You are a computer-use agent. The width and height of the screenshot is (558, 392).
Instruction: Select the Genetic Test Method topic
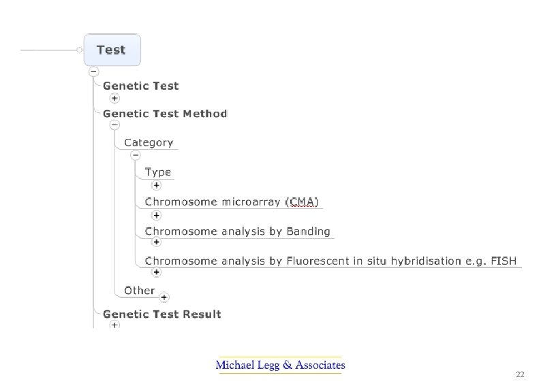(x=165, y=114)
